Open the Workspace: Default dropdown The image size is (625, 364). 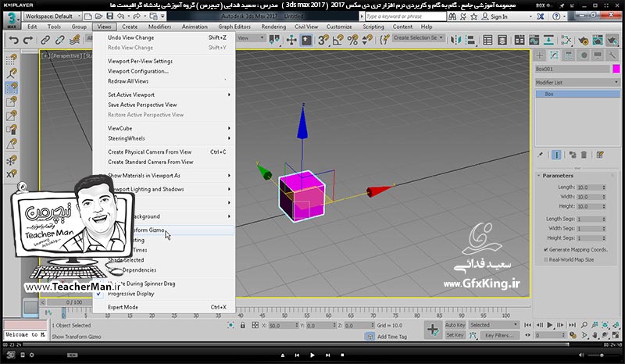pos(52,16)
